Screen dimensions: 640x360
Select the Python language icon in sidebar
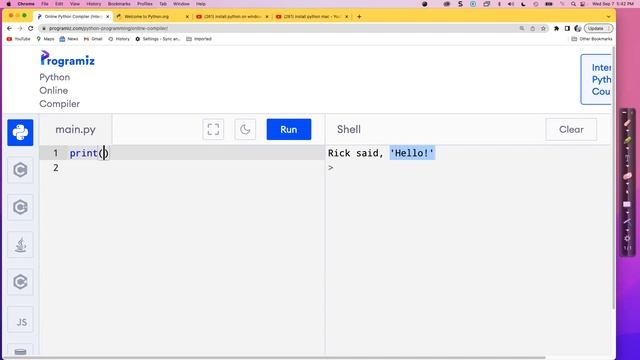point(20,133)
